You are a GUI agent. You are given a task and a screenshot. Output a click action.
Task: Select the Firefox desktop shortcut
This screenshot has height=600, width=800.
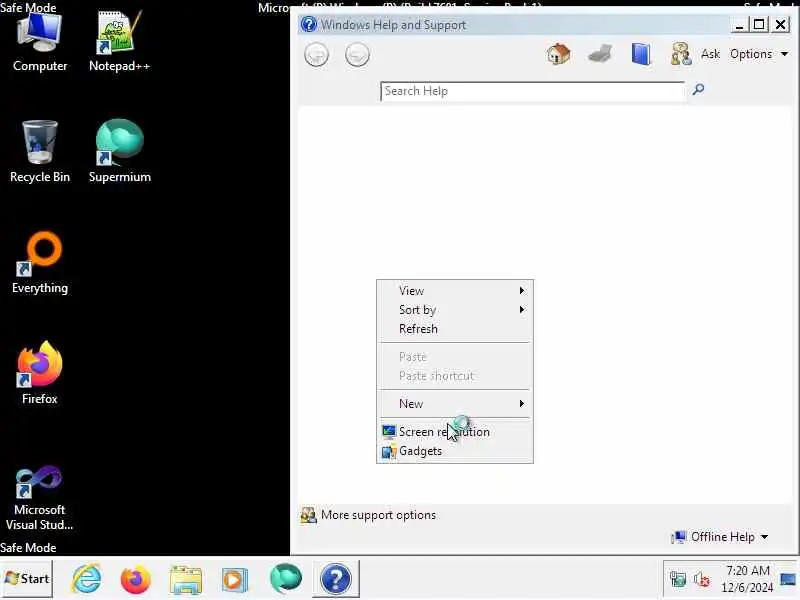tap(40, 373)
